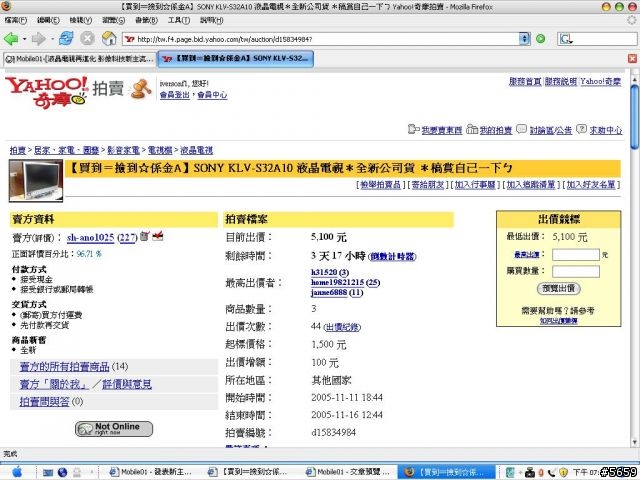Open the 服務說明 link

(x=561, y=82)
